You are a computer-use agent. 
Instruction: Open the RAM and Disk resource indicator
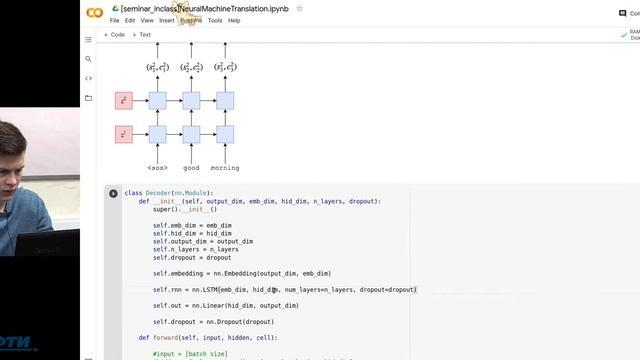pos(630,35)
